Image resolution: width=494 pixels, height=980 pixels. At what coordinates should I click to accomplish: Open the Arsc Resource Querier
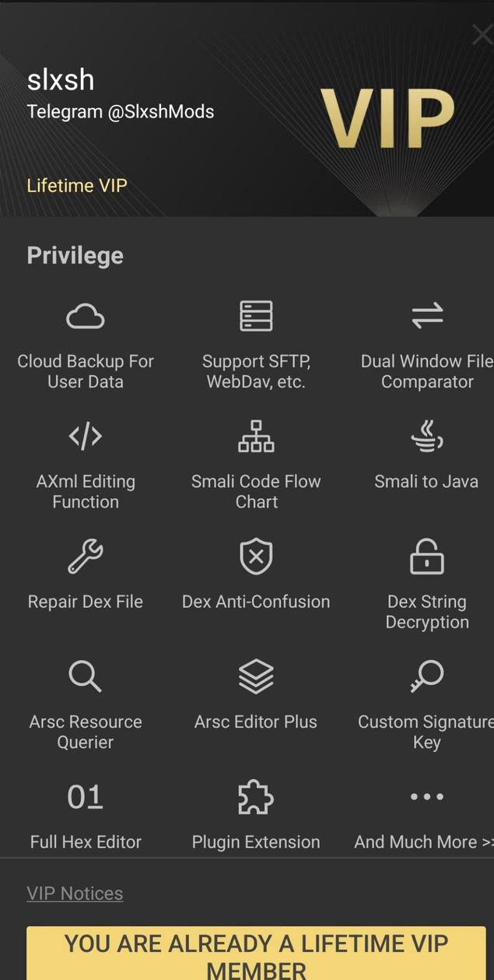pos(86,697)
